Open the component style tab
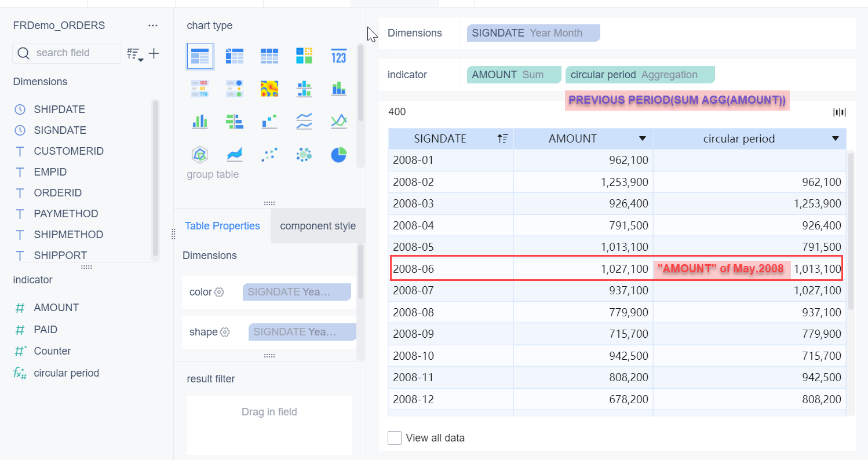 pyautogui.click(x=318, y=226)
